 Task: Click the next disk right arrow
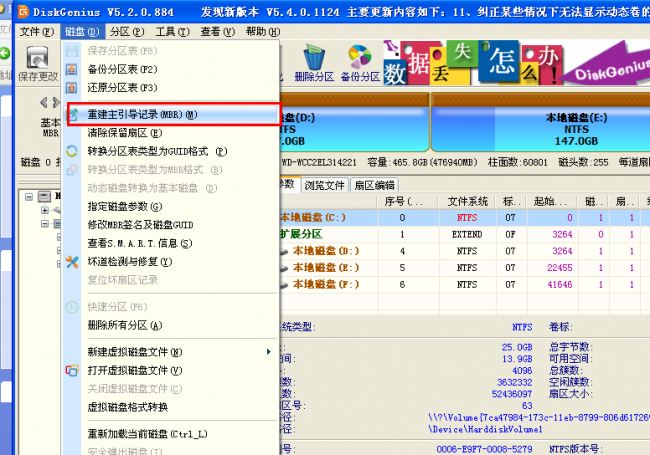56,102
